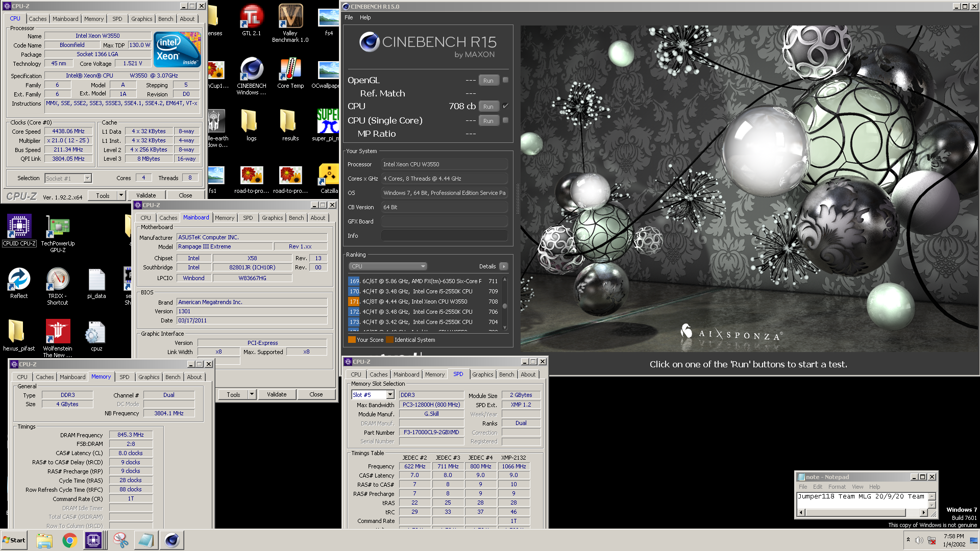Open Notepad View menu
980x551 pixels.
tap(857, 487)
